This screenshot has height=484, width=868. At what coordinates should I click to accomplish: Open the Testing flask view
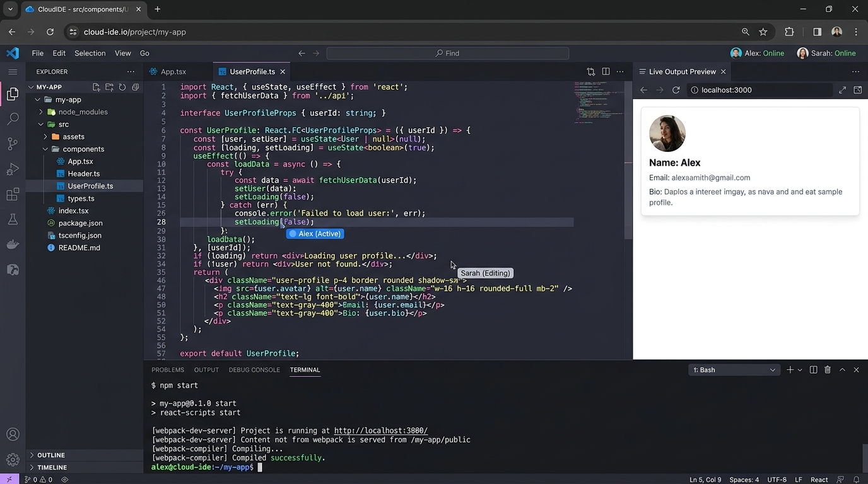[13, 219]
